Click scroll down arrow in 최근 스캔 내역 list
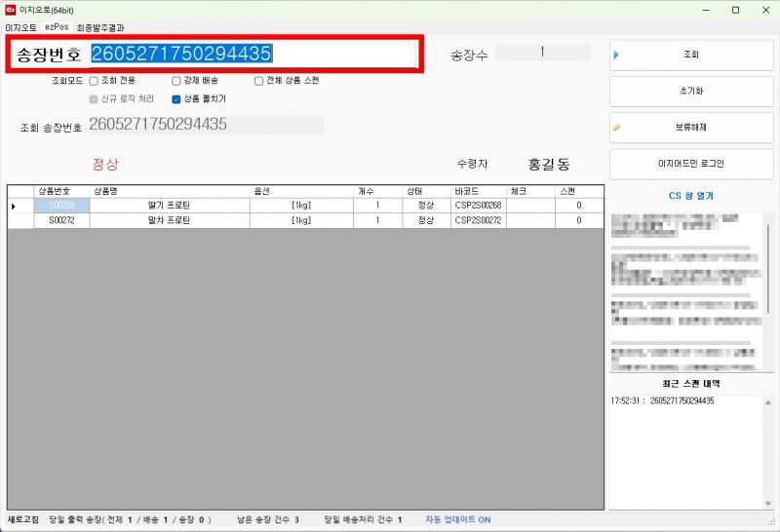Viewport: 780px width, 532px height. (x=768, y=503)
